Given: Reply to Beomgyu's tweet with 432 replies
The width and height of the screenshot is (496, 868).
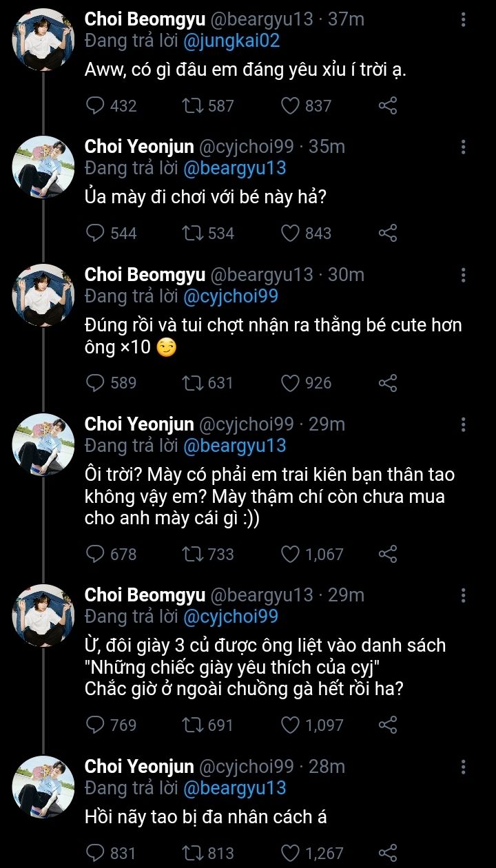Looking at the screenshot, I should pos(95,105).
